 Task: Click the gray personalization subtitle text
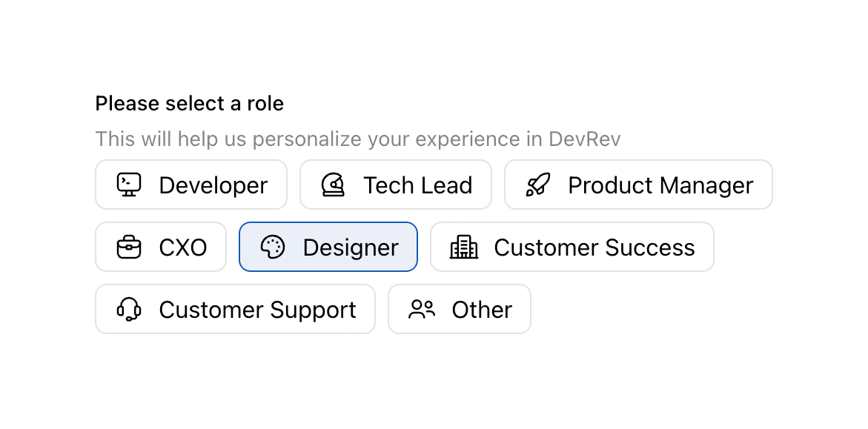pos(358,139)
